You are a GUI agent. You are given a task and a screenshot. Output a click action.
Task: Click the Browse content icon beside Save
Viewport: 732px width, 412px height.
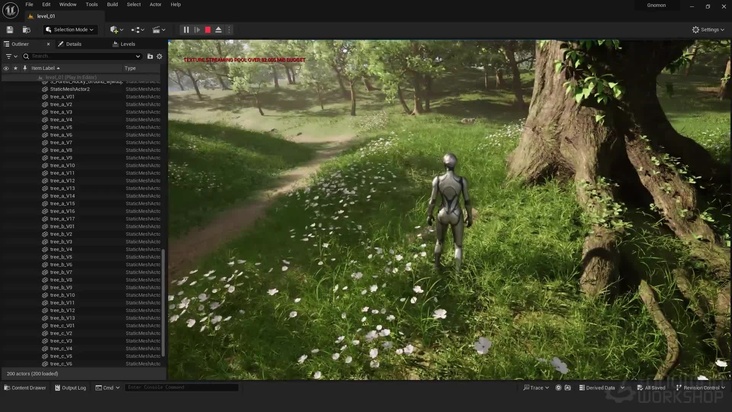coord(26,30)
